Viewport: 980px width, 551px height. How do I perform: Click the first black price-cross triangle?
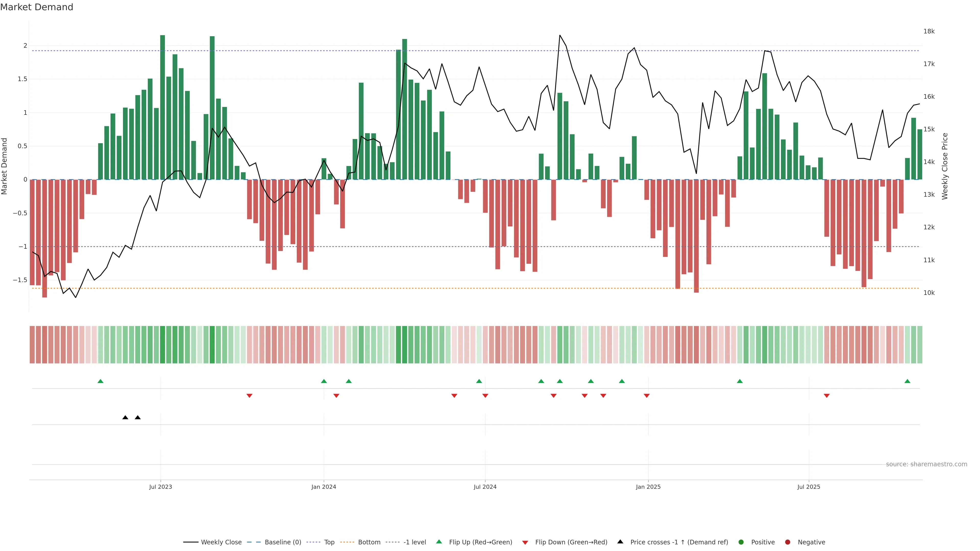click(x=125, y=418)
